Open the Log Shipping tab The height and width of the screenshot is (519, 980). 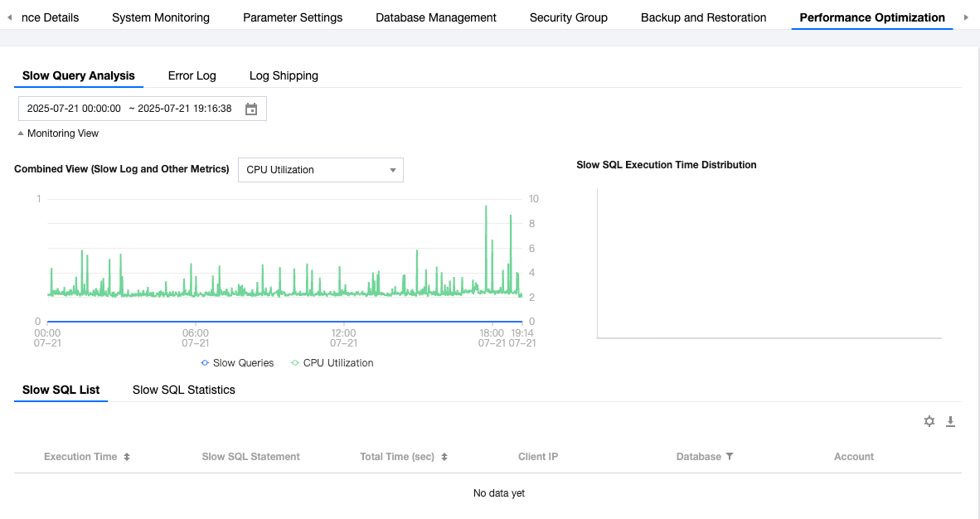click(x=284, y=75)
